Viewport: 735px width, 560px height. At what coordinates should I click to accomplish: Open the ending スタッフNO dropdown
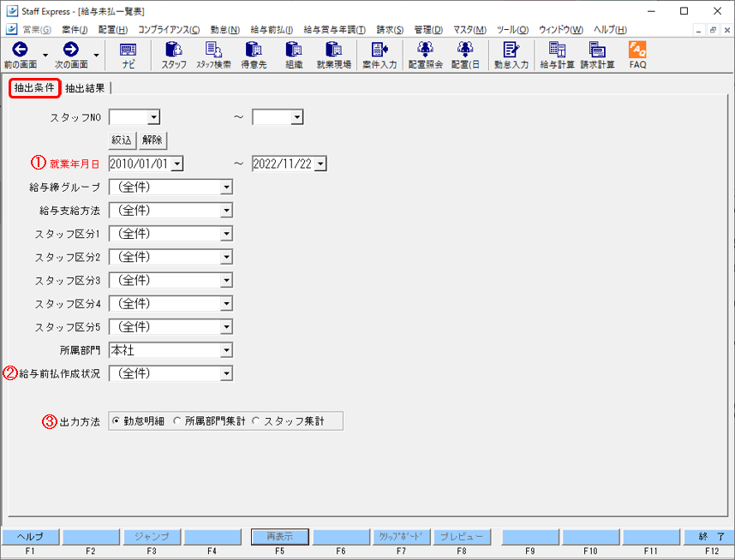tap(296, 117)
